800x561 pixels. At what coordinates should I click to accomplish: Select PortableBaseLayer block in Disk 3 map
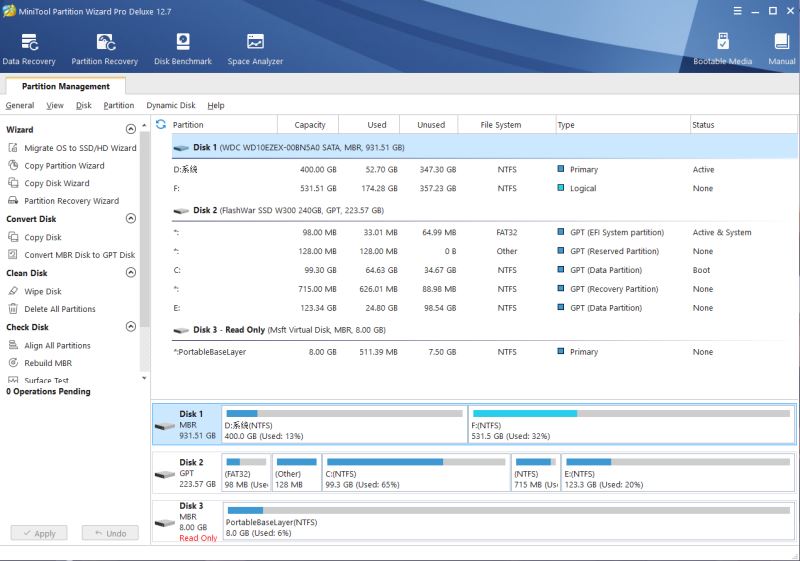[509, 521]
